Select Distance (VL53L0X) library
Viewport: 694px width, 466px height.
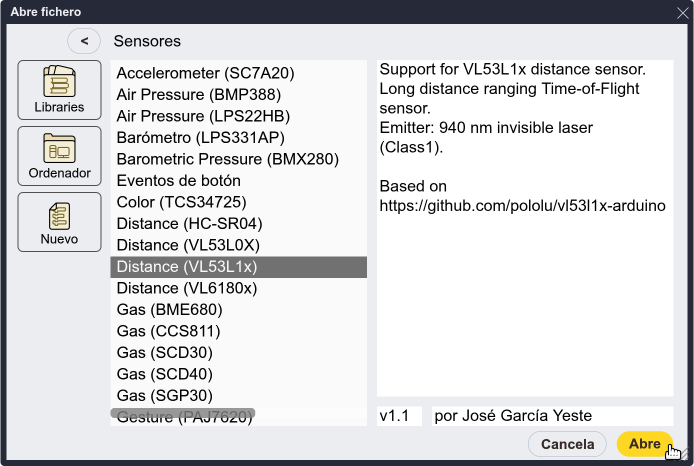pos(239,245)
